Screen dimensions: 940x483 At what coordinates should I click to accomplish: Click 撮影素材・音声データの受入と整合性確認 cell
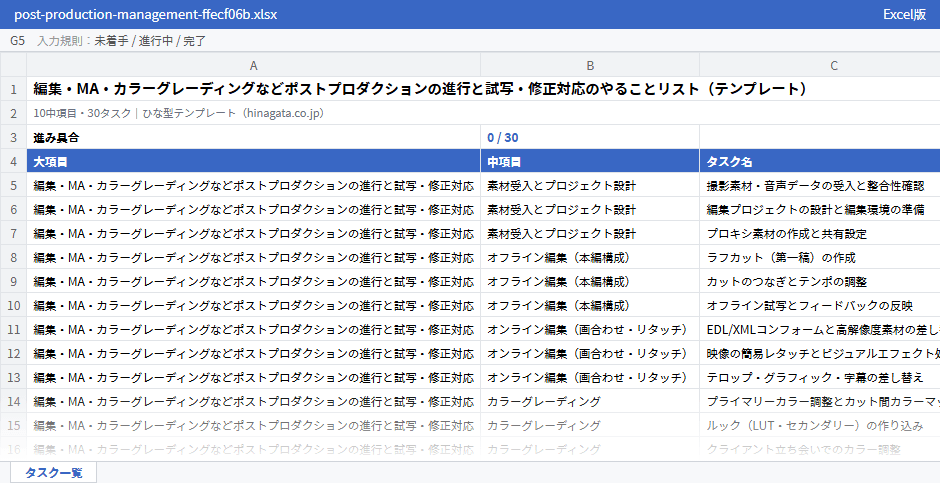820,185
